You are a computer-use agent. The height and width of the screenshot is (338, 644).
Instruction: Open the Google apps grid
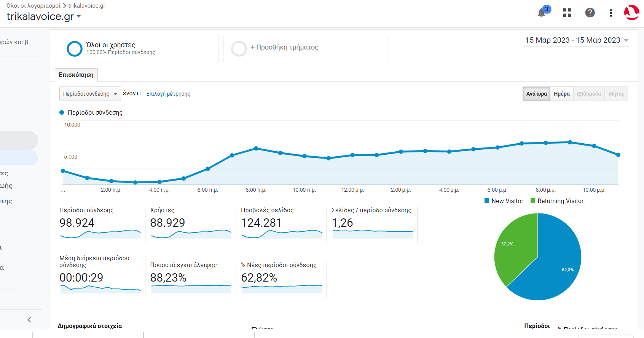coord(567,13)
